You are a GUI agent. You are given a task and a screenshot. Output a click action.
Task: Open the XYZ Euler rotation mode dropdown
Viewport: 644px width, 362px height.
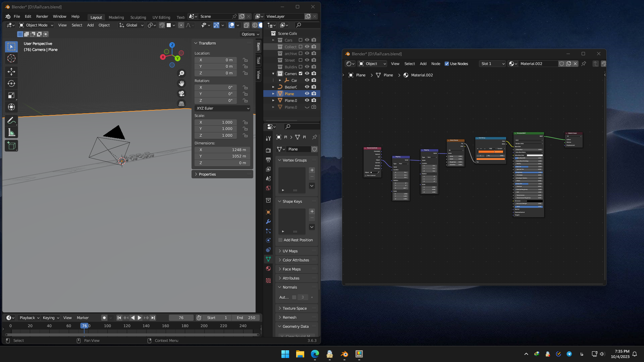click(x=222, y=108)
